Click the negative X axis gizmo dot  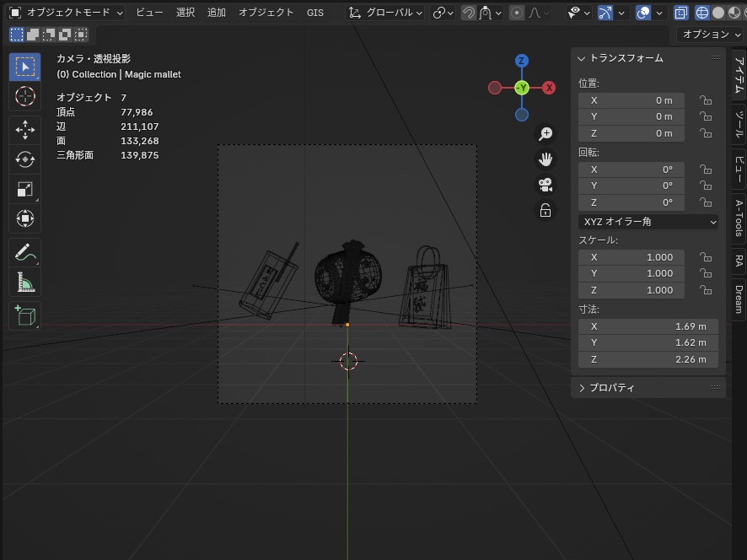(x=495, y=88)
